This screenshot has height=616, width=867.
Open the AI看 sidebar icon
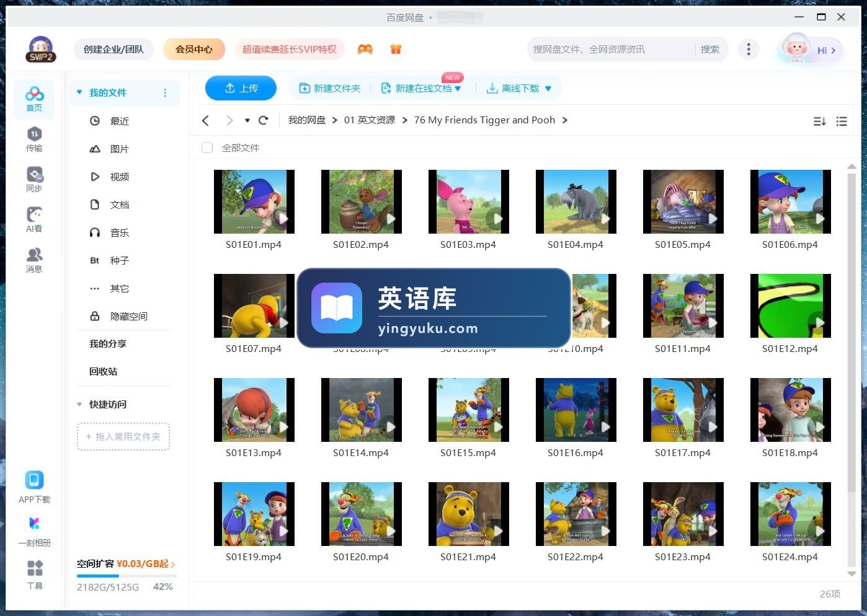coord(34,220)
